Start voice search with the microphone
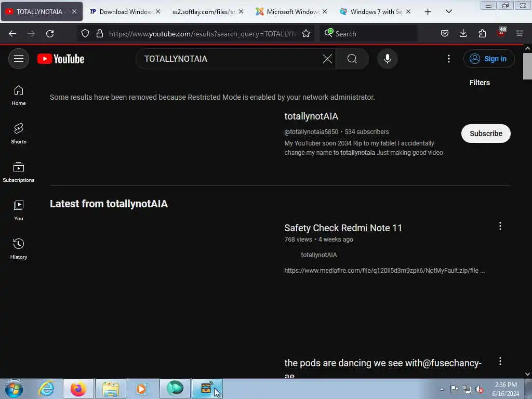This screenshot has width=532, height=399. (x=387, y=59)
